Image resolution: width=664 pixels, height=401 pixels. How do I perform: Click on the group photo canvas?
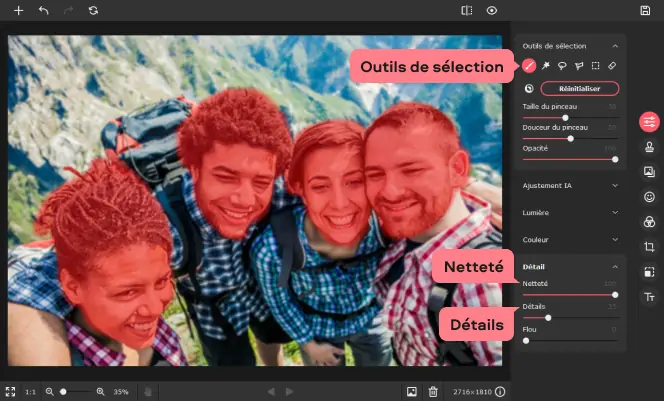click(255, 200)
